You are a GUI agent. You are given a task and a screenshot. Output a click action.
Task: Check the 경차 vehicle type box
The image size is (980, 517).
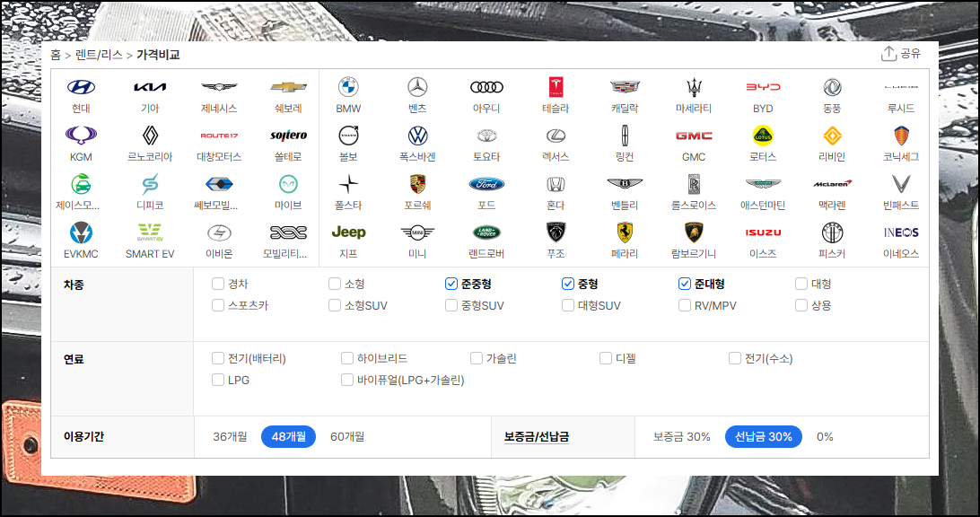coord(218,284)
